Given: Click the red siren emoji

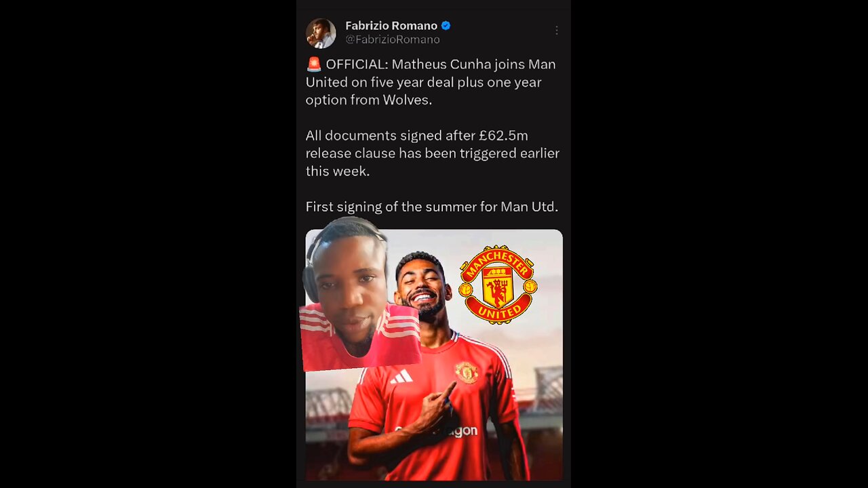Looking at the screenshot, I should (313, 64).
